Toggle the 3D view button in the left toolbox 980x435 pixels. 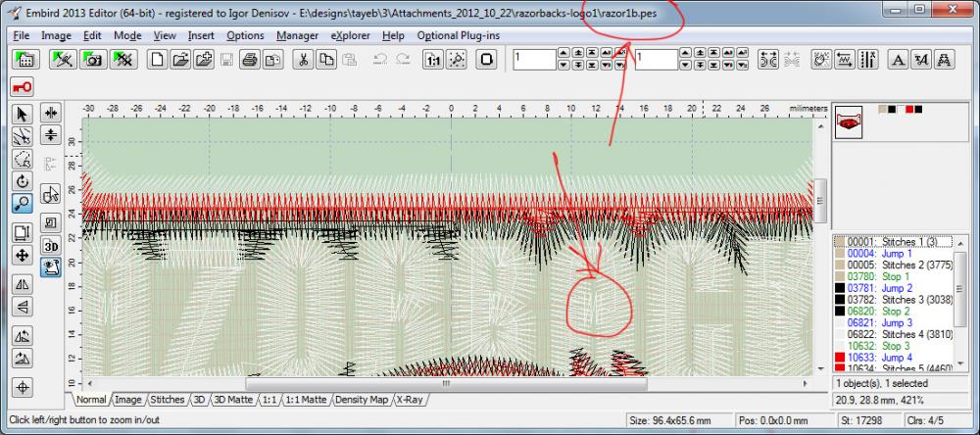tap(51, 245)
